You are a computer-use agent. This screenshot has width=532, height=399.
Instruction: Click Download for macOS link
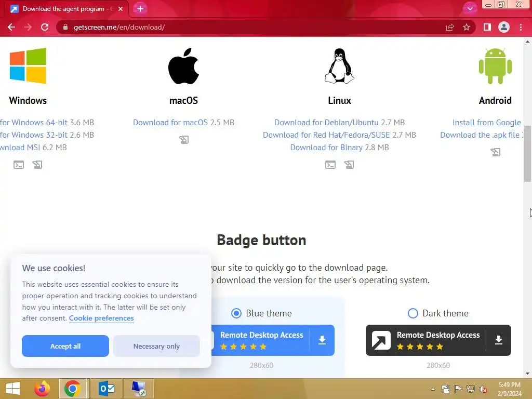[170, 123]
